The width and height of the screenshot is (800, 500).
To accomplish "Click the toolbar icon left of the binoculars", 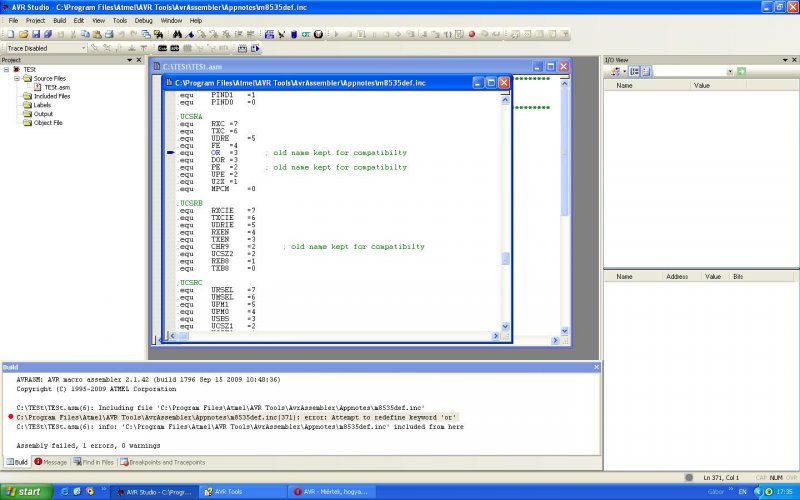I will click(x=158, y=34).
